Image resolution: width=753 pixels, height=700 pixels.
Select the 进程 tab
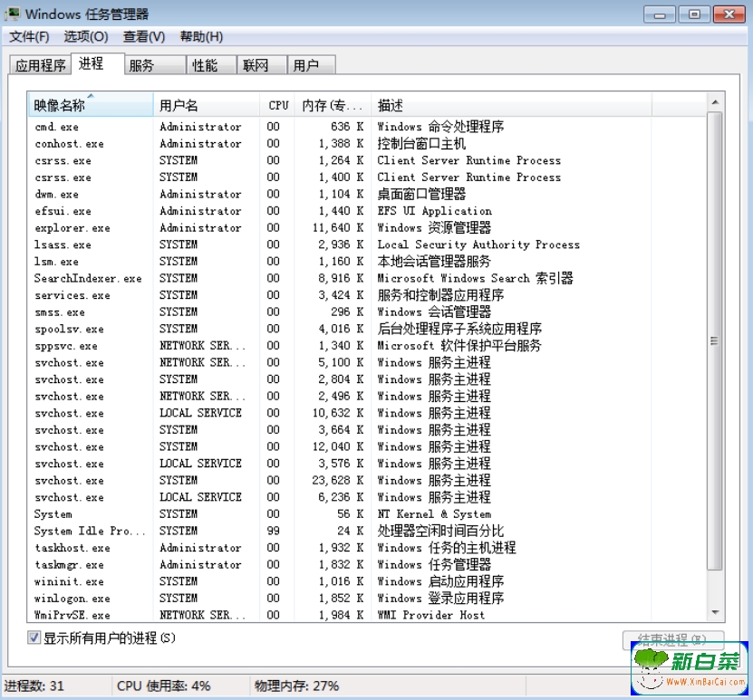[98, 63]
